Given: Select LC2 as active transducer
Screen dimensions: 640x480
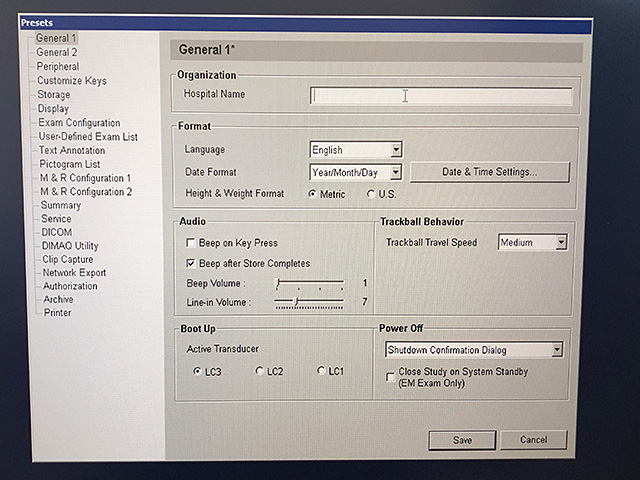Looking at the screenshot, I should 259,371.
